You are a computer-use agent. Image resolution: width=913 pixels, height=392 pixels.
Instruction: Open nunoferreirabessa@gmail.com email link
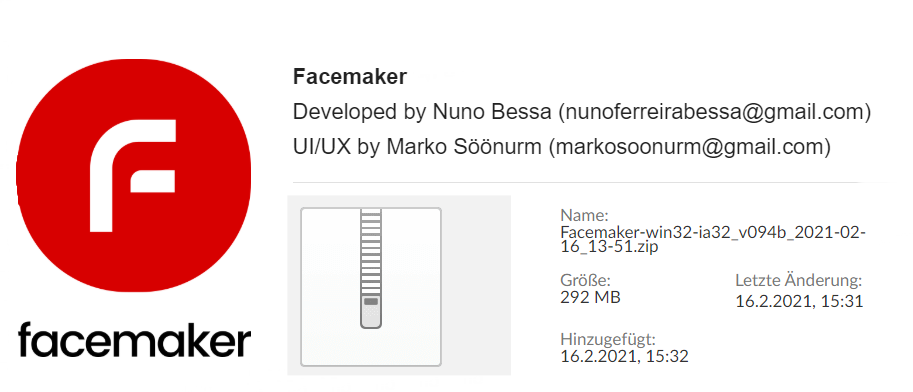(714, 112)
